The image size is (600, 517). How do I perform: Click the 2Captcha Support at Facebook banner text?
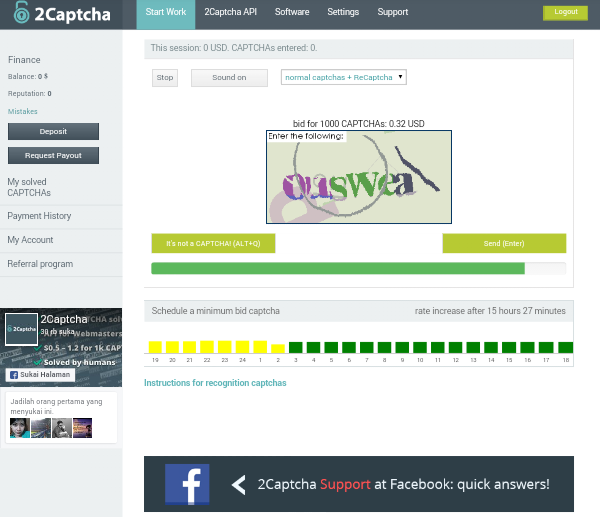coord(403,484)
